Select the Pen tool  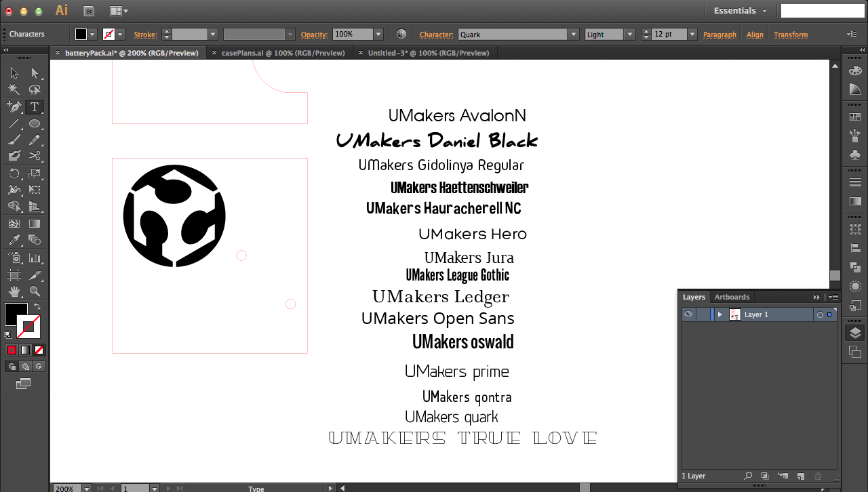[14, 106]
